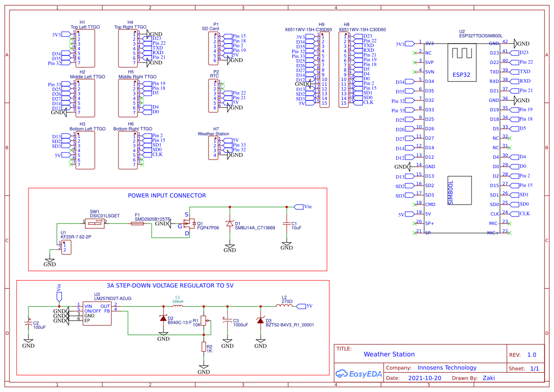This screenshot has width=554, height=392.
Task: Click the Weather Station title text field
Action: point(389,354)
